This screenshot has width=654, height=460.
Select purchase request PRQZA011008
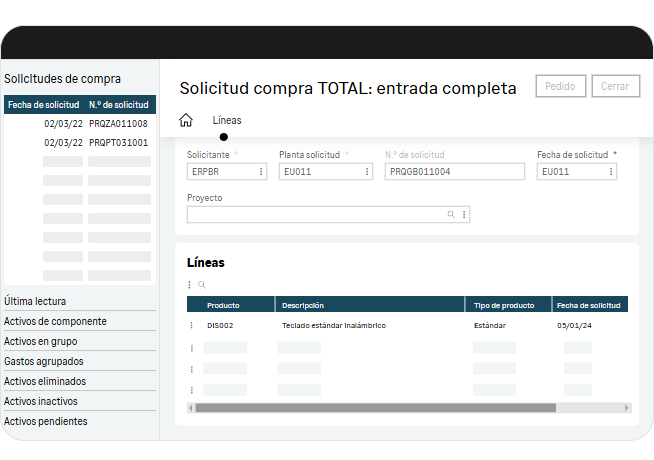(118, 124)
